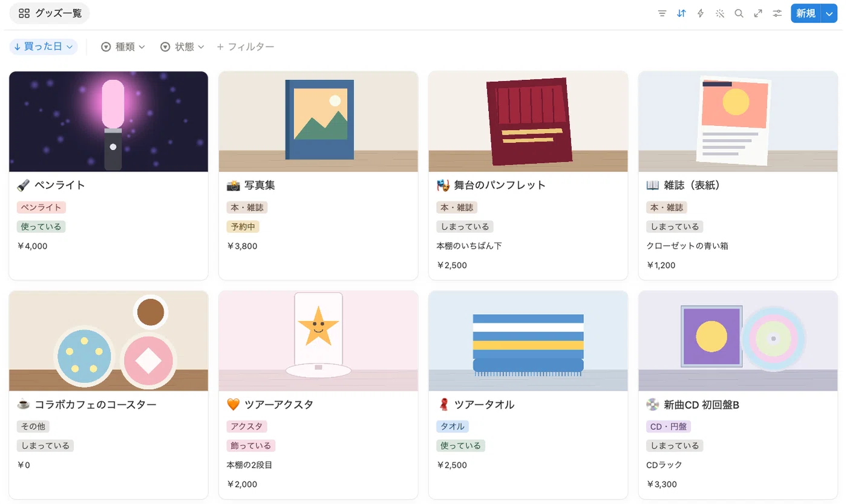847x504 pixels.
Task: Click the 雑誌（表紙） card title
Action: coord(692,185)
